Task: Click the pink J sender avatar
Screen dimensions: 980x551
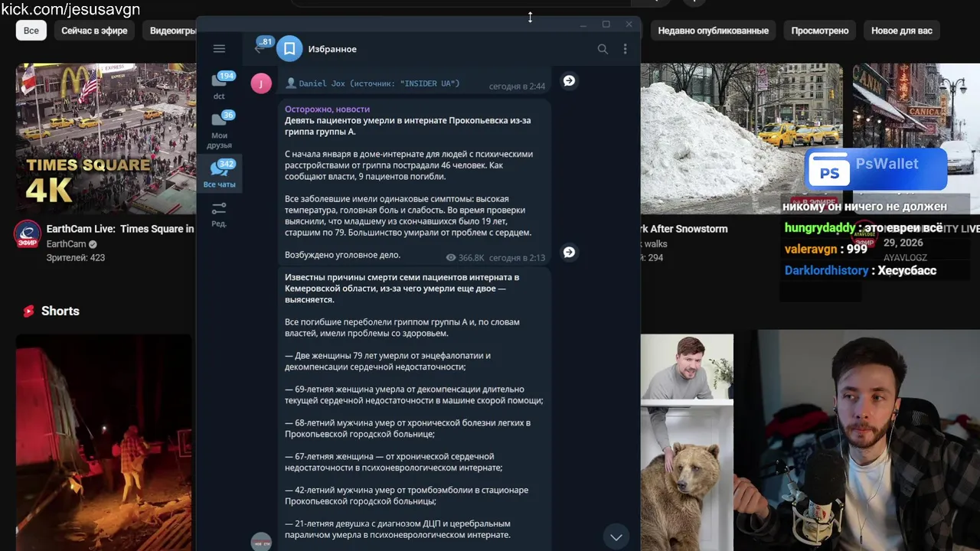Action: (261, 83)
